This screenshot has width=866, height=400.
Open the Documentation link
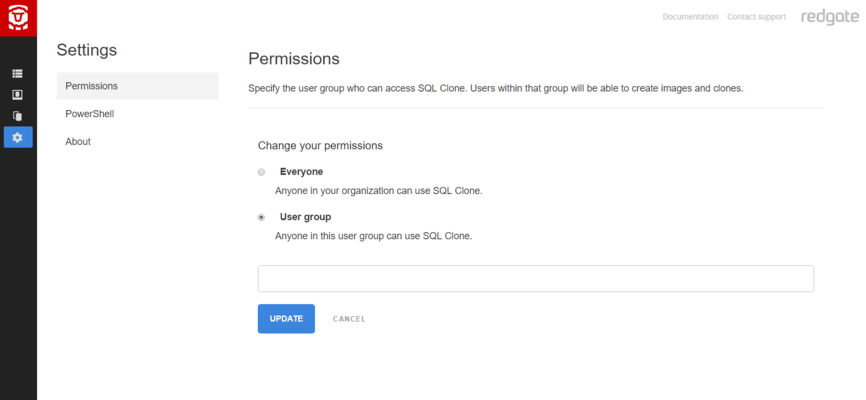(690, 17)
